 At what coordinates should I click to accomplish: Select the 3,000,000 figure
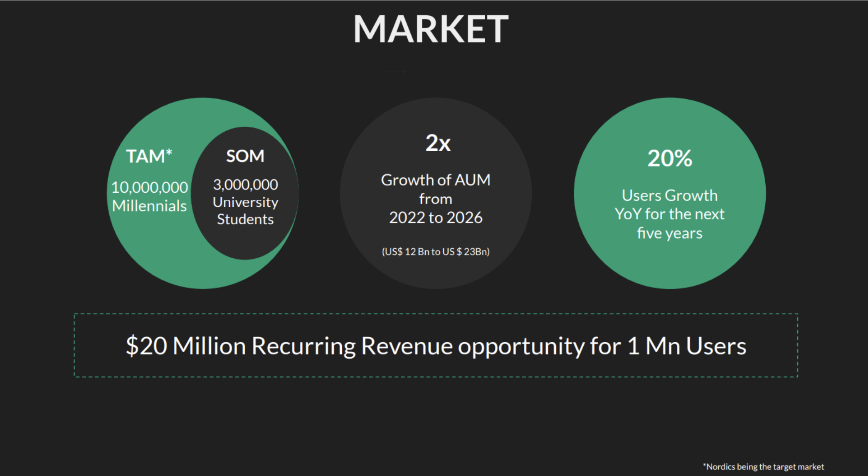coord(245,184)
